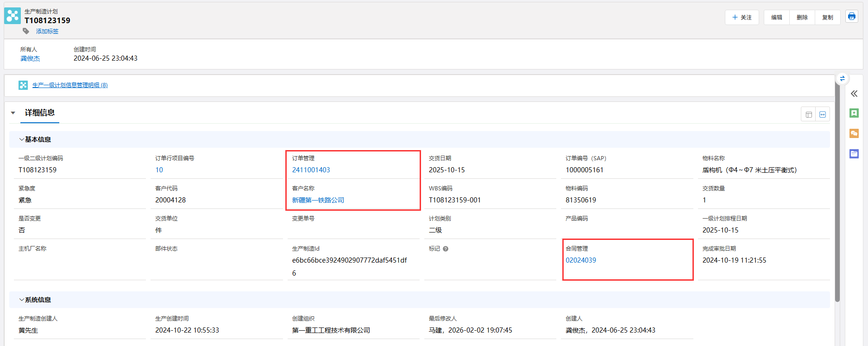868x346 pixels.
Task: Open order management link 2411001403
Action: pos(311,170)
